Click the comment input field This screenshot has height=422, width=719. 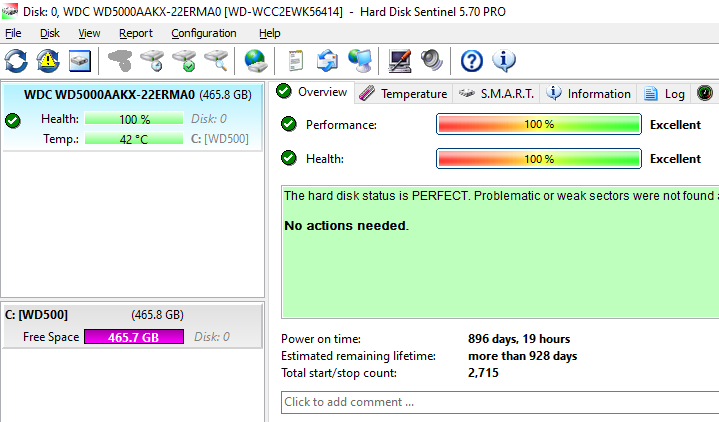coord(500,402)
